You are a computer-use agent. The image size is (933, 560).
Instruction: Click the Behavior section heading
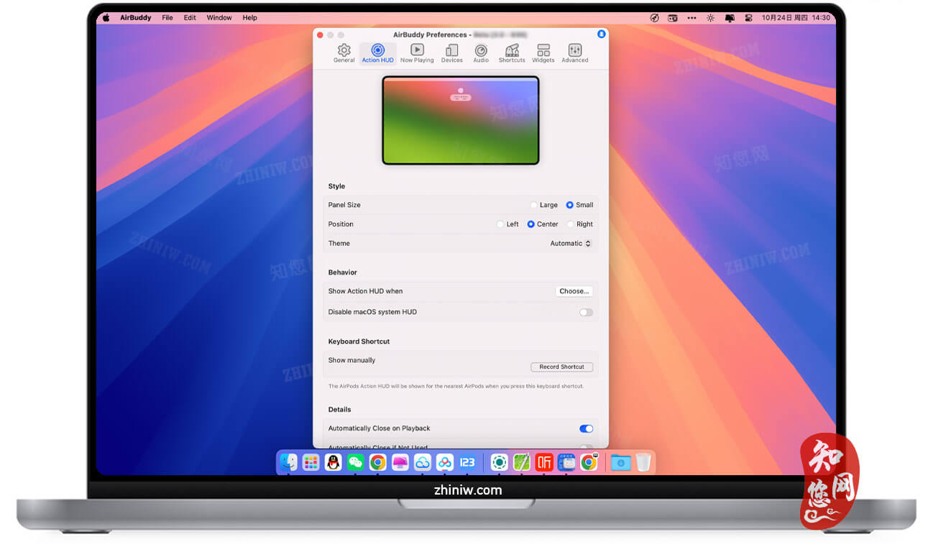(x=342, y=272)
